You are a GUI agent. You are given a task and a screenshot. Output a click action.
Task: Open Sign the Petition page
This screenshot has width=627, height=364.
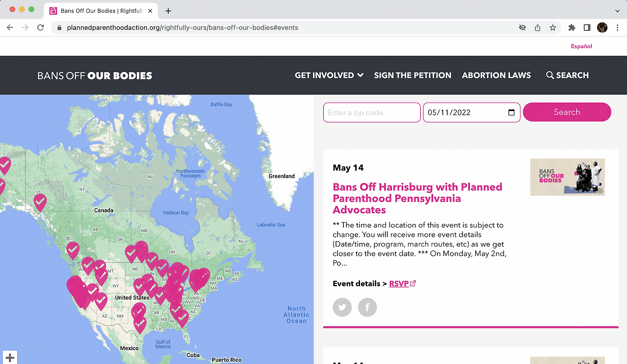point(412,75)
